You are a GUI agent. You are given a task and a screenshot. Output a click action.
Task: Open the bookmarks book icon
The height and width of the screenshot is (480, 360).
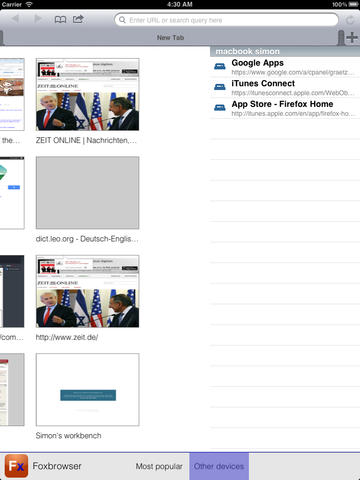click(60, 19)
